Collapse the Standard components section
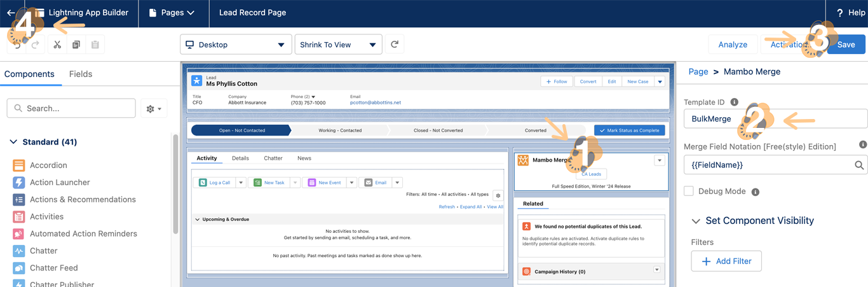This screenshot has width=868, height=287. click(x=13, y=142)
